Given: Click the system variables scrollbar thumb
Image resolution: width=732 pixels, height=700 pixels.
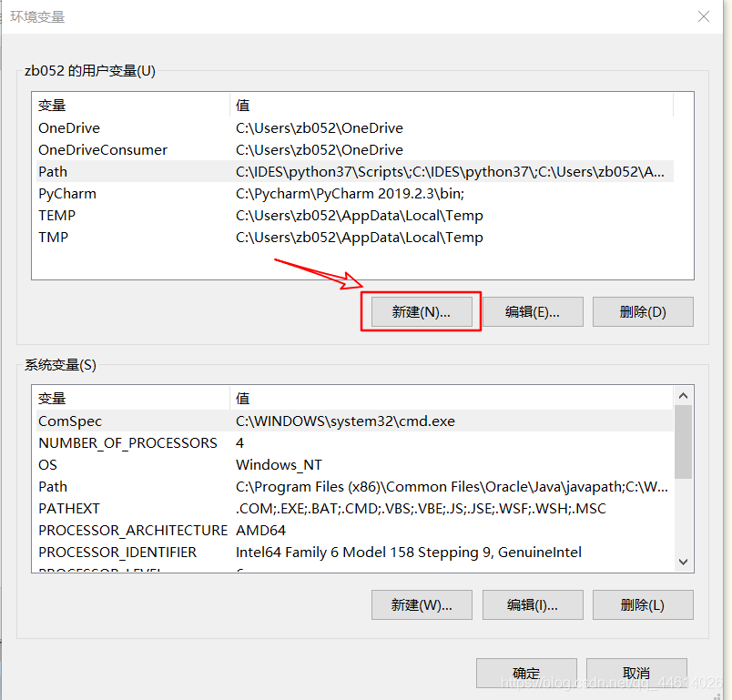Looking at the screenshot, I should click(683, 441).
